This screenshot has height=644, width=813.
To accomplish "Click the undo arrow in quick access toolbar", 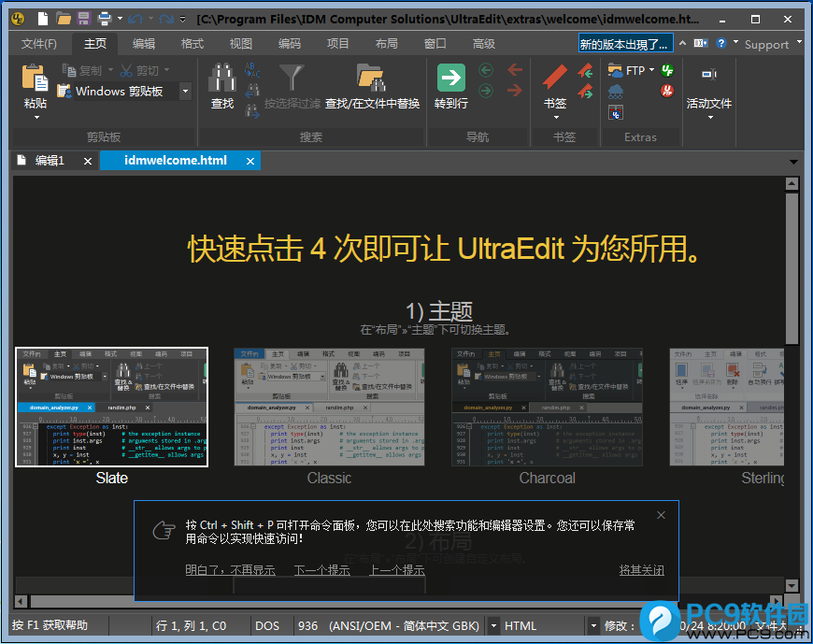I will tap(135, 20).
